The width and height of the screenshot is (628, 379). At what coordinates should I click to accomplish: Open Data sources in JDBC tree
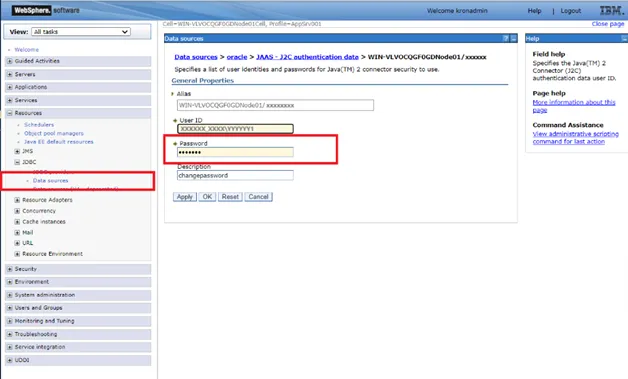tap(50, 181)
